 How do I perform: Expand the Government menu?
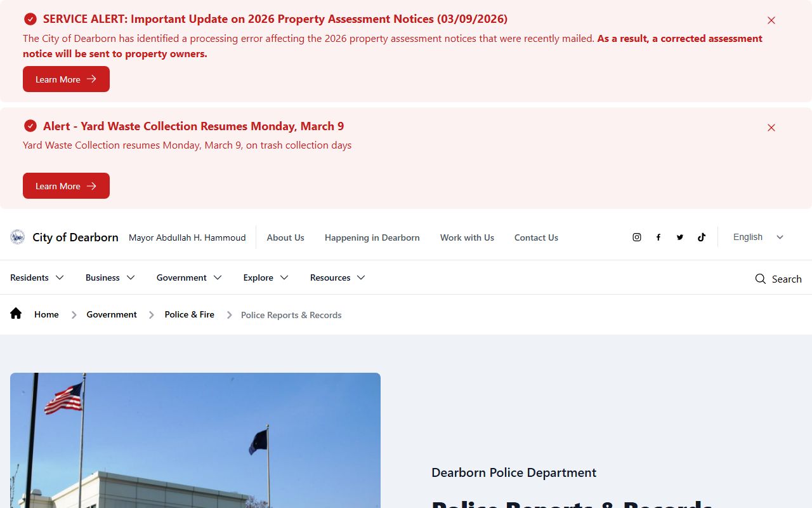point(190,277)
